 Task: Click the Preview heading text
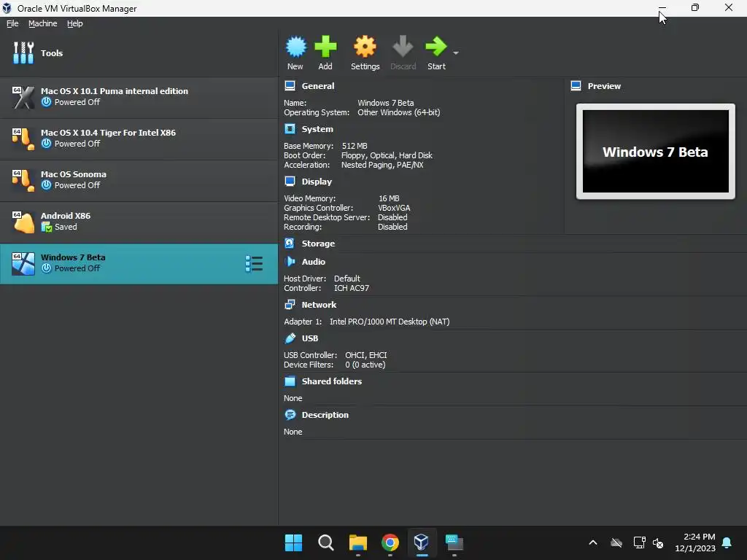(x=604, y=86)
